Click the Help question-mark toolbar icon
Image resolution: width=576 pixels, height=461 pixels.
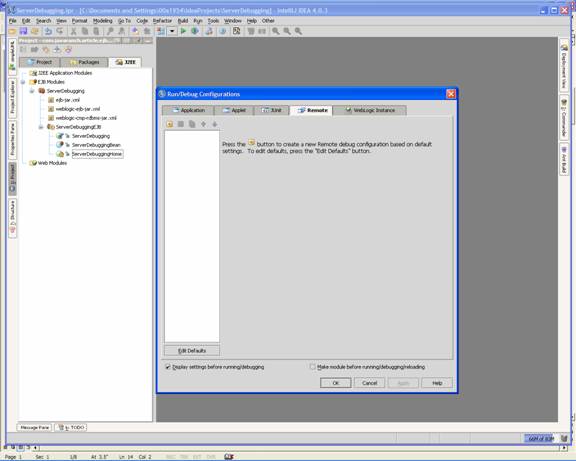pyautogui.click(x=223, y=31)
